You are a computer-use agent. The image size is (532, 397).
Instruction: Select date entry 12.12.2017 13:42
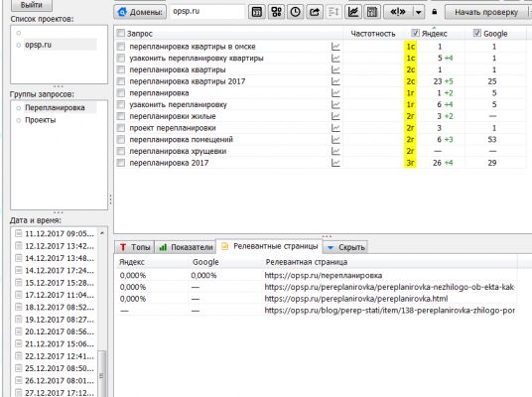(x=60, y=246)
